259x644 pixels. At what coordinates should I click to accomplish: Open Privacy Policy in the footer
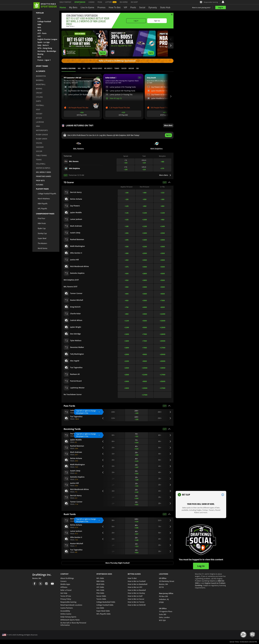coord(66,599)
